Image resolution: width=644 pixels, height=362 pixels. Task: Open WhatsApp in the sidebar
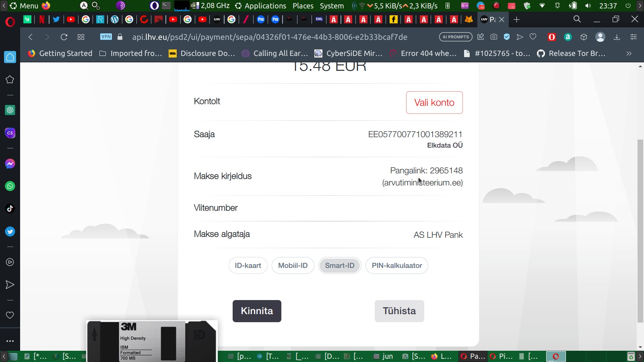10,186
